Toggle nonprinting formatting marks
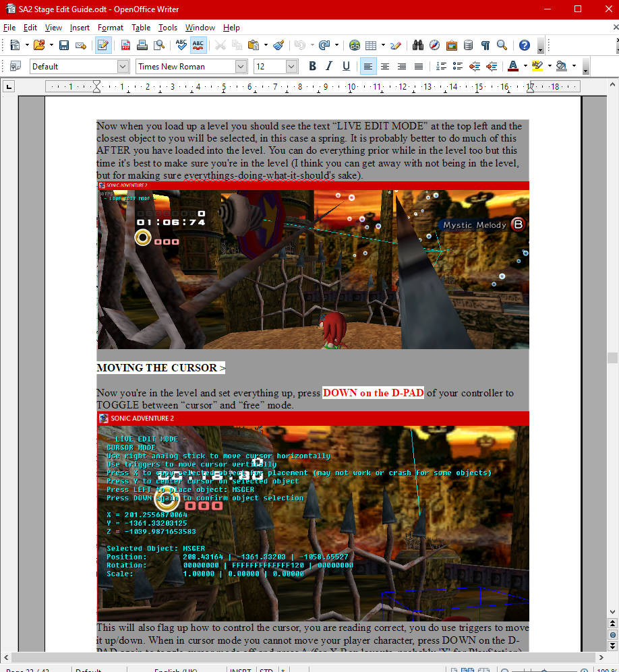The width and height of the screenshot is (619, 672). coord(484,44)
